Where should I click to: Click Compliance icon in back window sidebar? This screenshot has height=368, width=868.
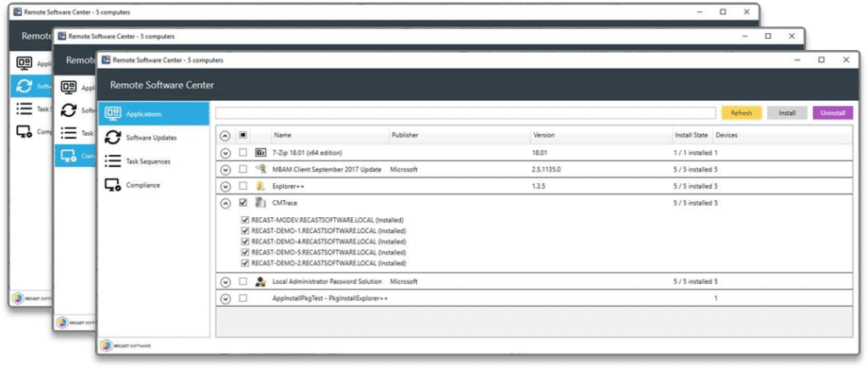25,132
